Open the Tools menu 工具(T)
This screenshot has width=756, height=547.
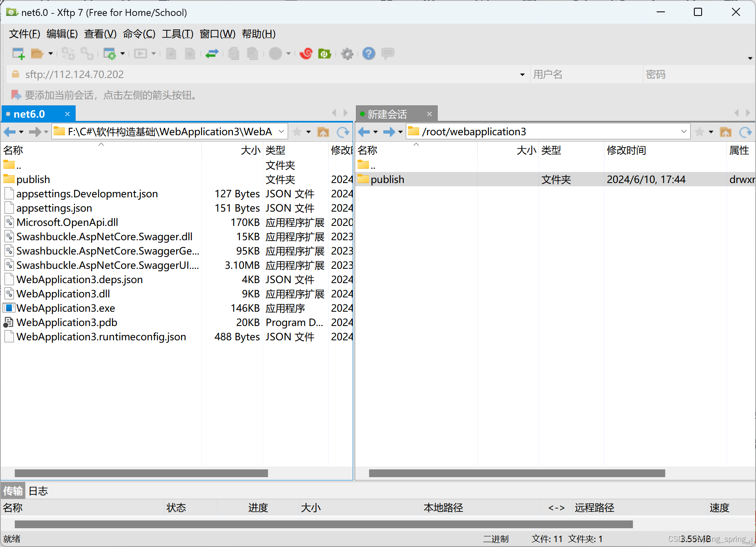[177, 34]
